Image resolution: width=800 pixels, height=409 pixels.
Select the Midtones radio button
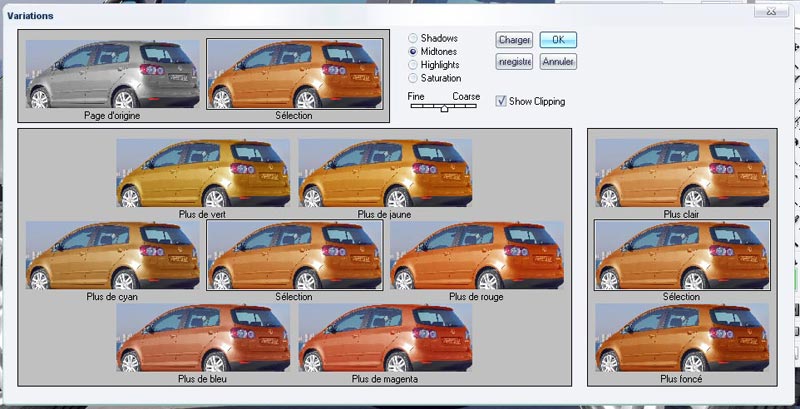pos(412,52)
